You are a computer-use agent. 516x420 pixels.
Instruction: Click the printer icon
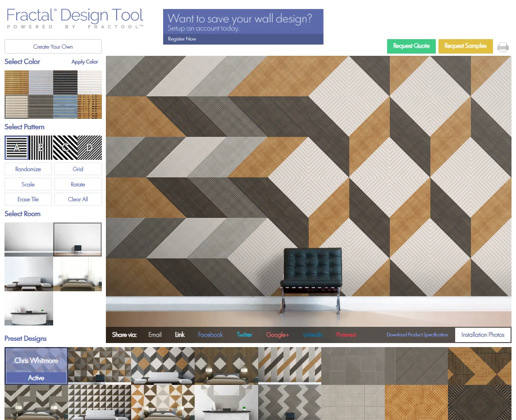pyautogui.click(x=503, y=46)
